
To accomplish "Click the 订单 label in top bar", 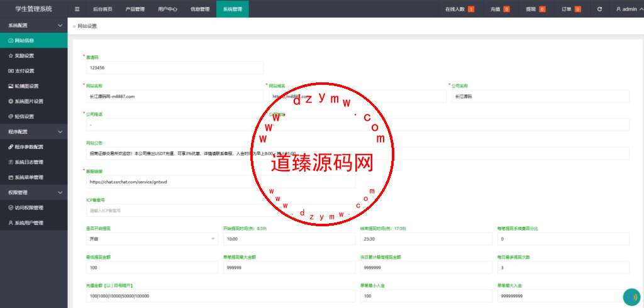I will (x=567, y=9).
